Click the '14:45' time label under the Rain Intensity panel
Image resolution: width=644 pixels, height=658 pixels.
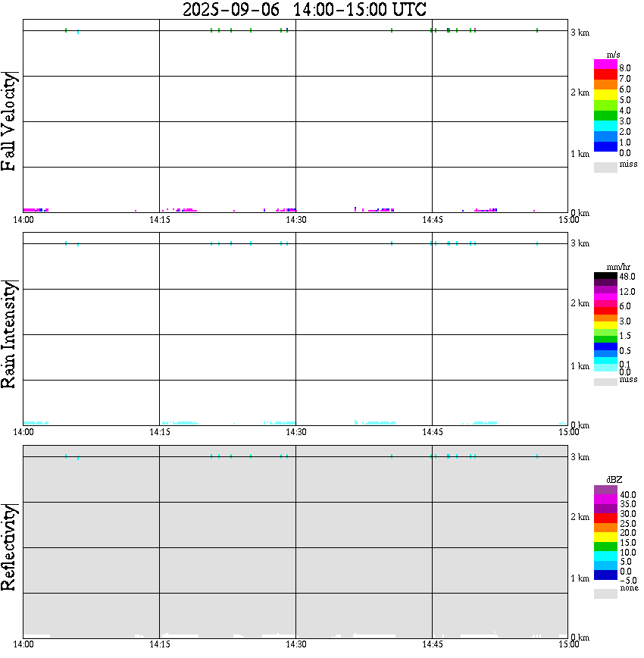tap(432, 432)
